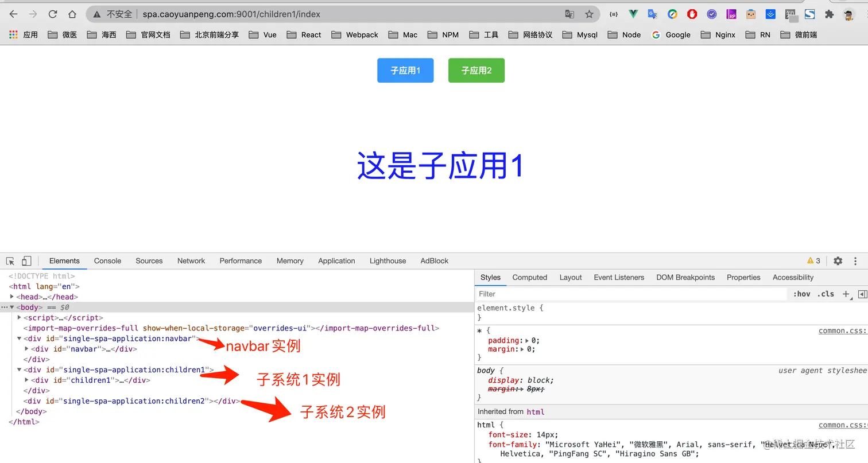Open the Axure RP extension icon

point(731,14)
